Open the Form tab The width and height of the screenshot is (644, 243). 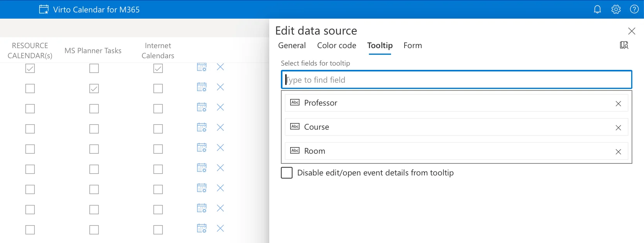(412, 45)
